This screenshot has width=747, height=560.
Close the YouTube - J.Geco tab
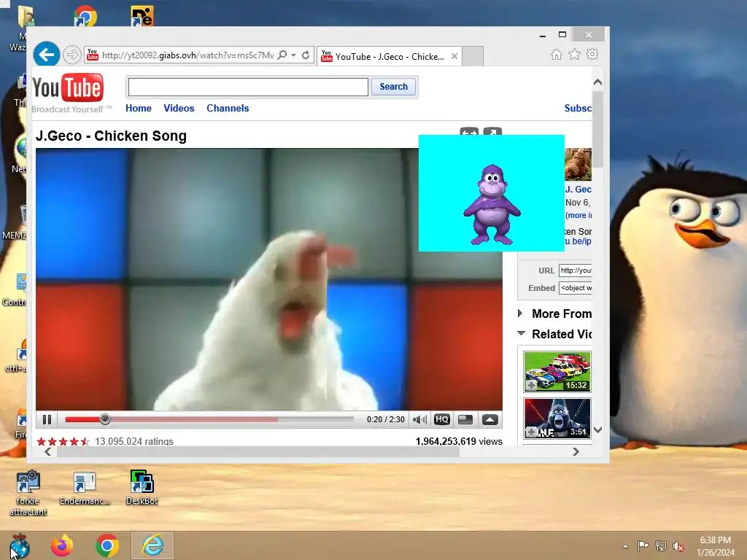(454, 56)
